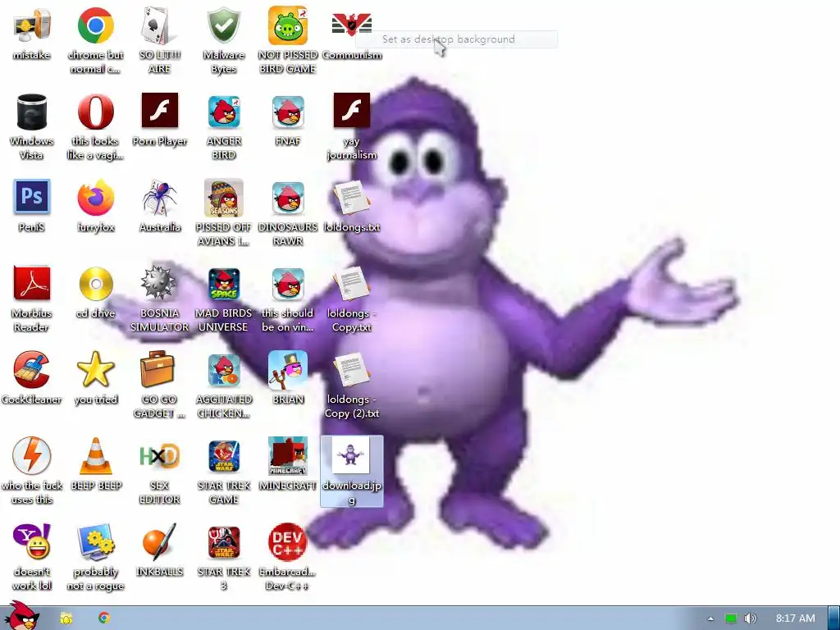Open the SO LIT!!! AIRE solitaire icon

tap(159, 25)
